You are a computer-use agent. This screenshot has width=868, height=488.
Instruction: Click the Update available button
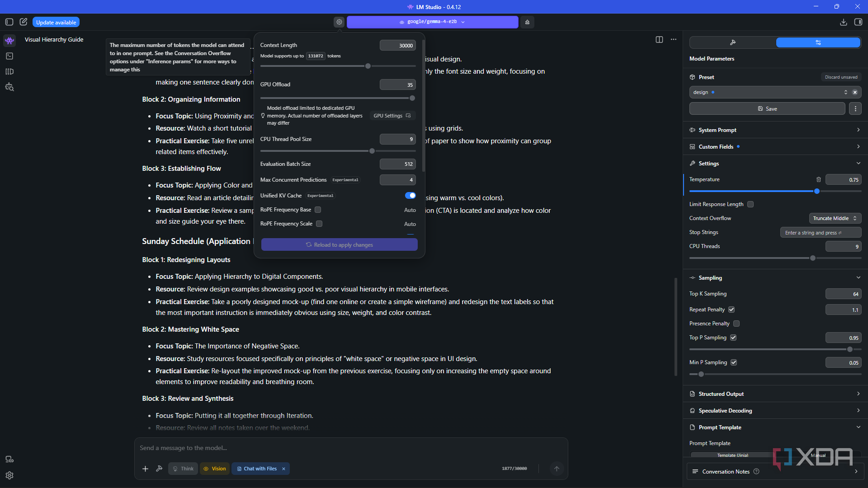coord(56,22)
